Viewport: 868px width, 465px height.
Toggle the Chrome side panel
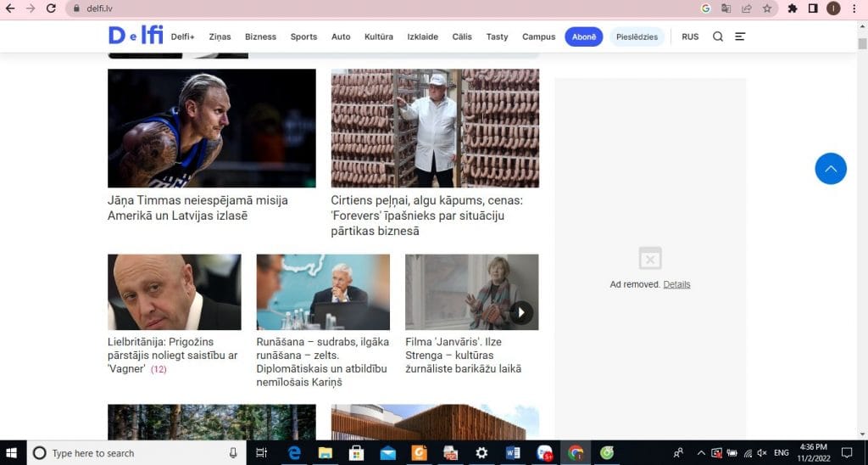pyautogui.click(x=813, y=8)
